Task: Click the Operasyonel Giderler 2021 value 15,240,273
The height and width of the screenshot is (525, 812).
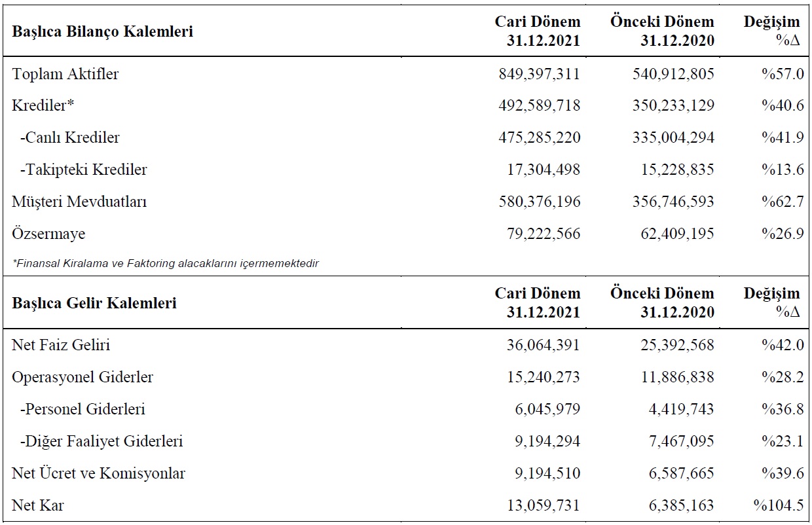Action: [x=544, y=377]
